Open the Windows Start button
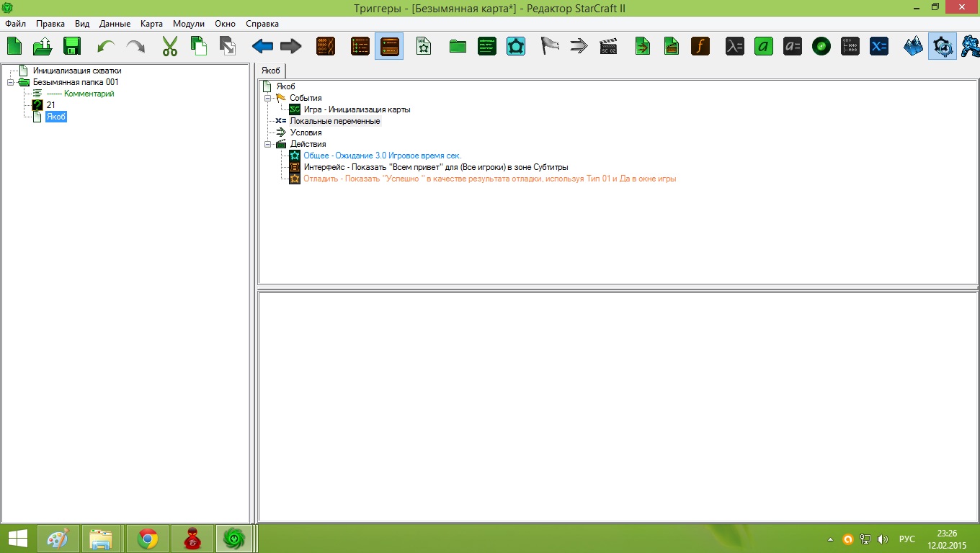 tap(18, 539)
